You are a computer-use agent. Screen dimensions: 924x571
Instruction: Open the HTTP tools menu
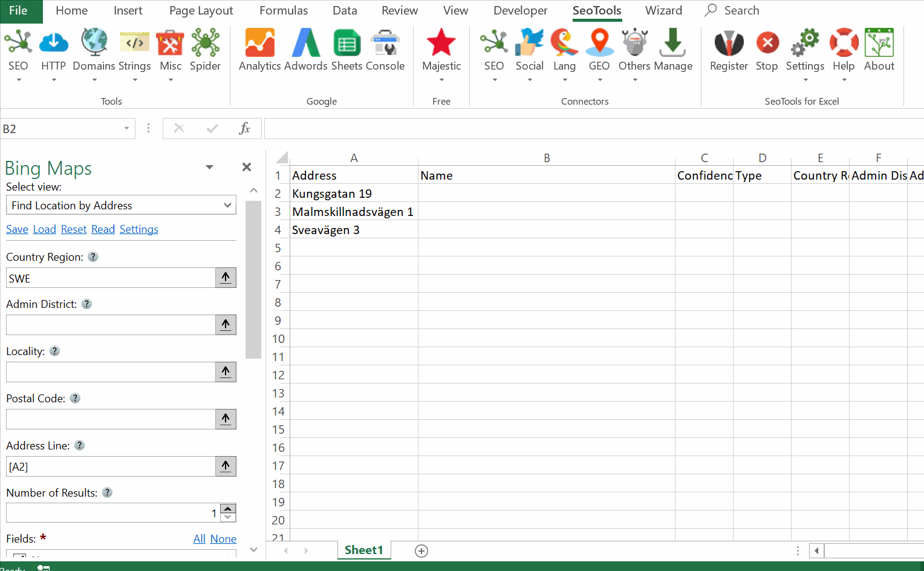[53, 54]
